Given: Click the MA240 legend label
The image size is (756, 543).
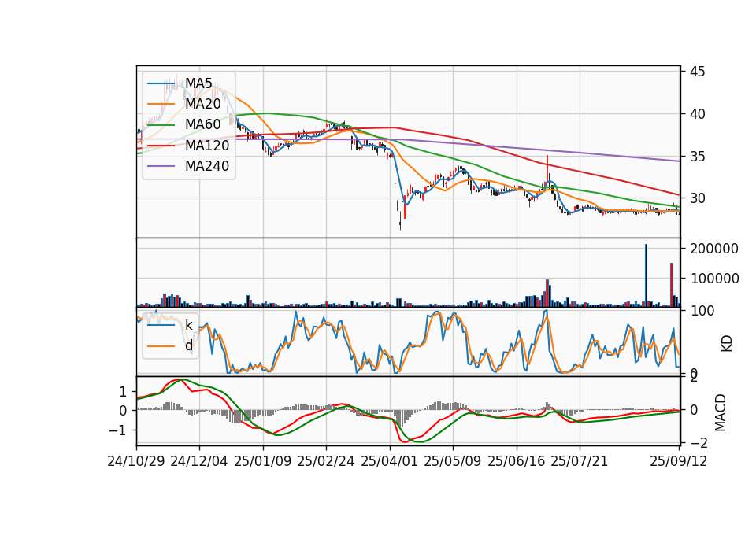Looking at the screenshot, I should 207,166.
